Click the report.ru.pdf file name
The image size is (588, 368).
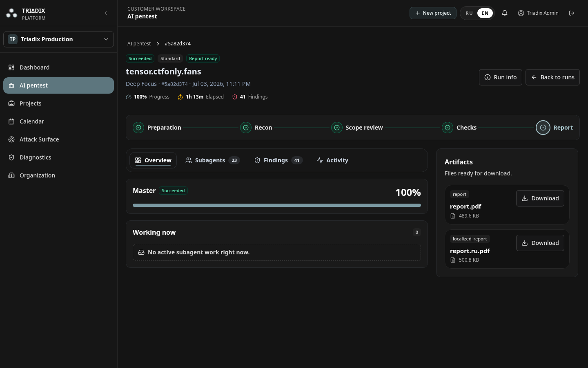470,251
